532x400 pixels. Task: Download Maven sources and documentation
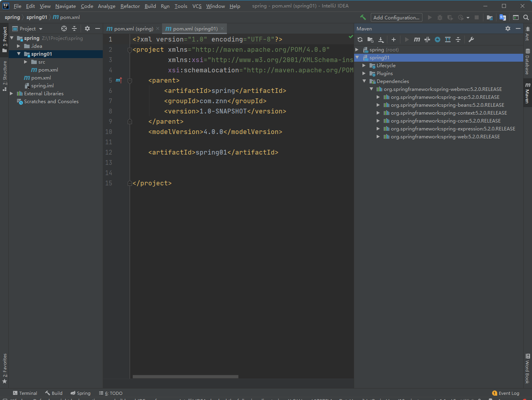coord(381,40)
